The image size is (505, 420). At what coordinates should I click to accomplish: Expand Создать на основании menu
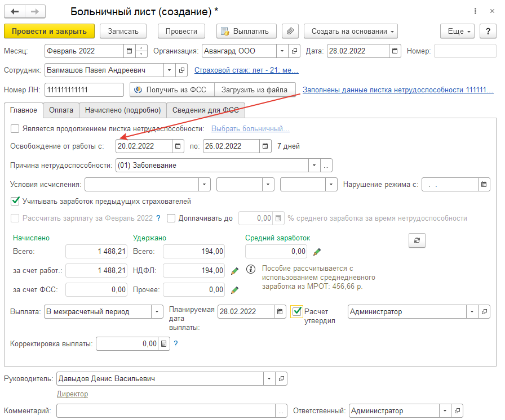coord(351,31)
